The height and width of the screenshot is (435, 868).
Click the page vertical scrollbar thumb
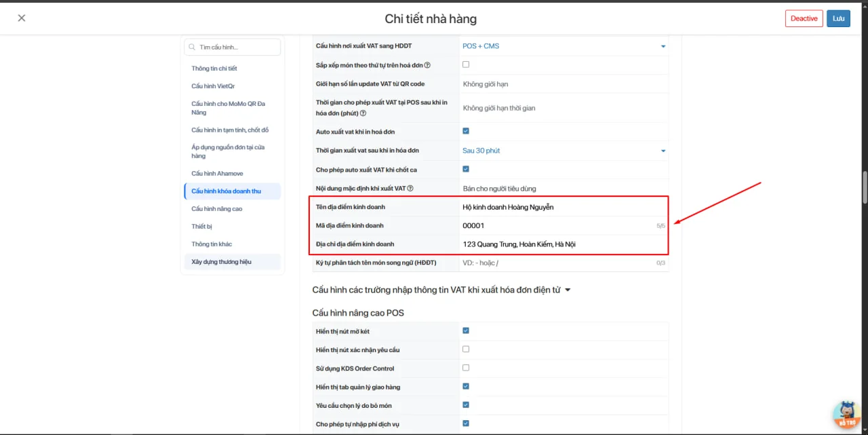pyautogui.click(x=864, y=187)
